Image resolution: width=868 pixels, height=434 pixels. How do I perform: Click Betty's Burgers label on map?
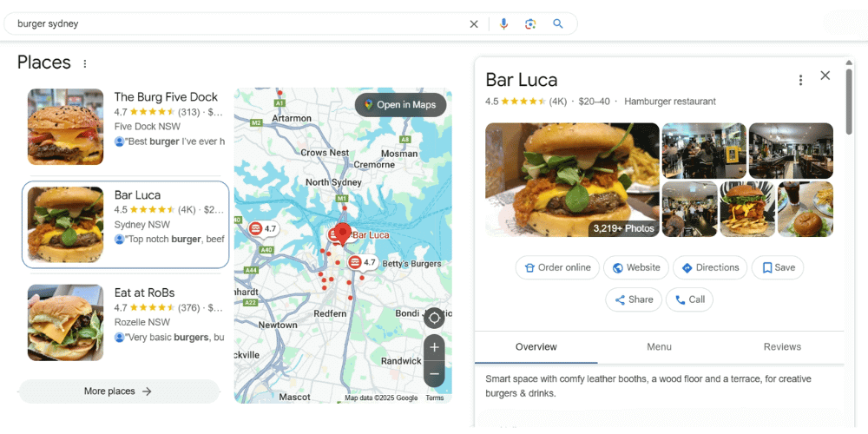point(411,264)
